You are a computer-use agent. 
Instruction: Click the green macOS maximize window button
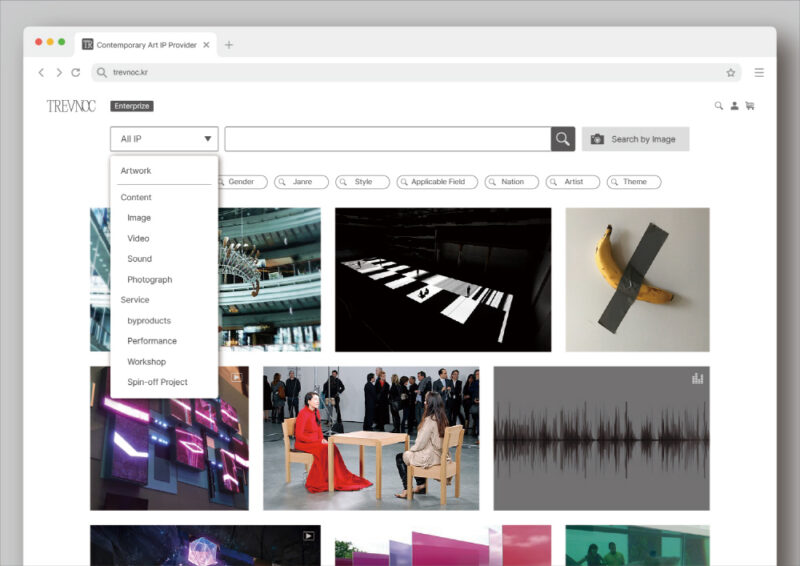pos(62,42)
